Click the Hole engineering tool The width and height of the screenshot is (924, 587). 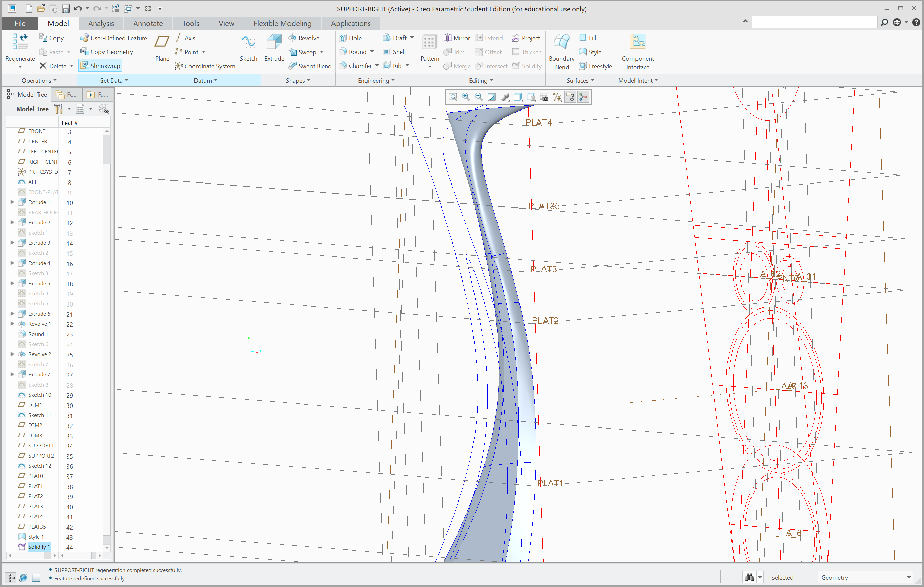351,38
